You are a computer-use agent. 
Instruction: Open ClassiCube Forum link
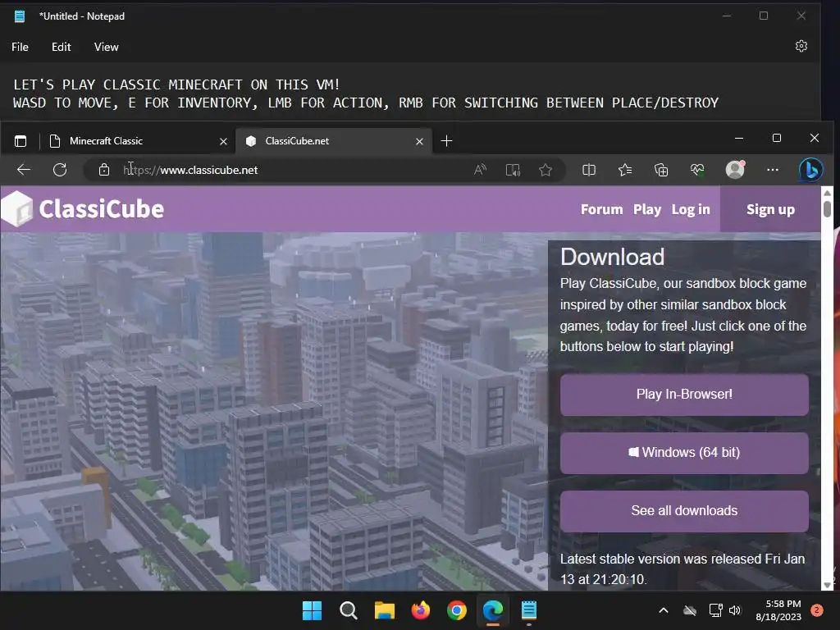(x=601, y=209)
